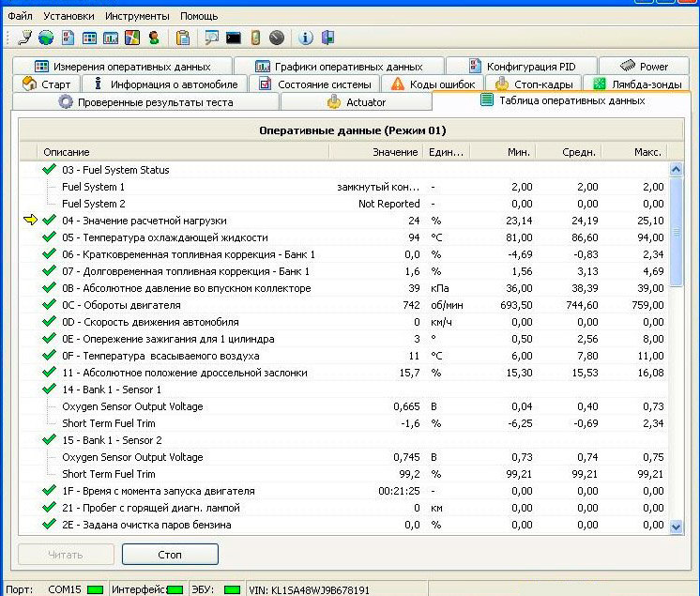Screen dimensions: 700x596
Task: Switch to Измерения оперативных данных tab
Action: 122,66
